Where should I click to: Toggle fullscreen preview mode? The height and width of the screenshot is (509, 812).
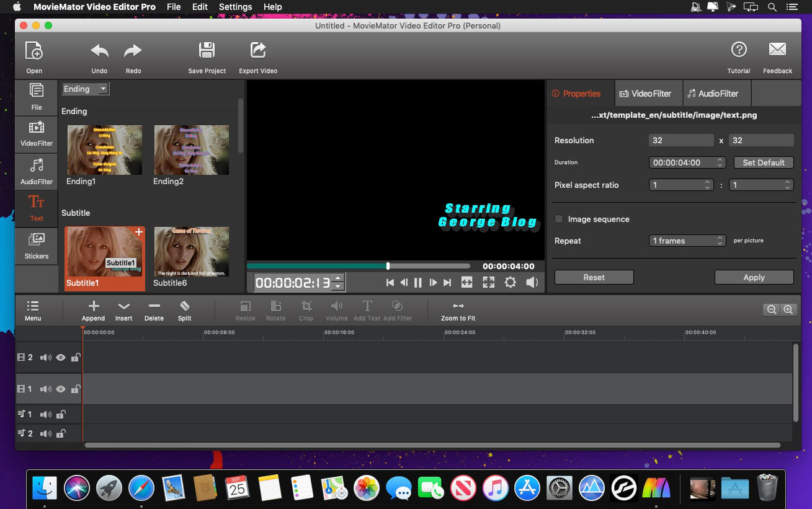pyautogui.click(x=489, y=283)
